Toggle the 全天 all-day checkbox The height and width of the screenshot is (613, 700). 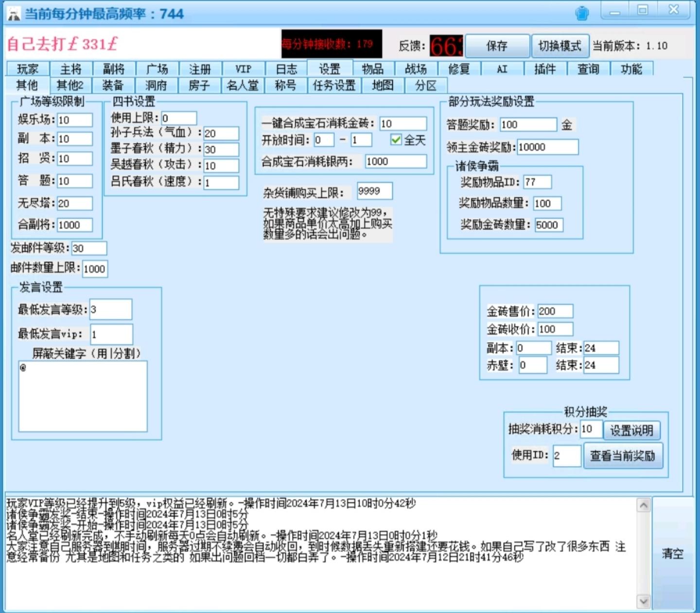point(396,140)
